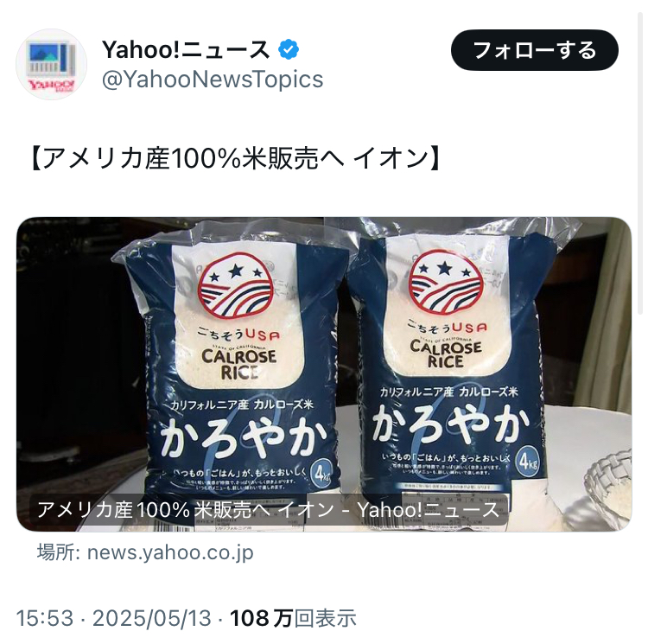
Task: Click the 4kg badge on the right bag
Action: [x=528, y=462]
